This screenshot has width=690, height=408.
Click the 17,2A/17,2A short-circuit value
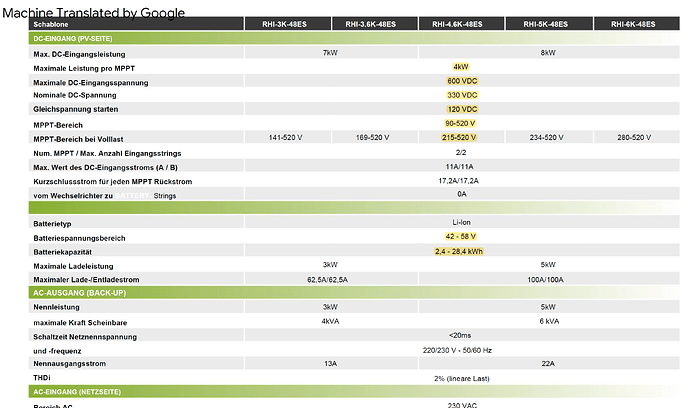click(x=459, y=180)
